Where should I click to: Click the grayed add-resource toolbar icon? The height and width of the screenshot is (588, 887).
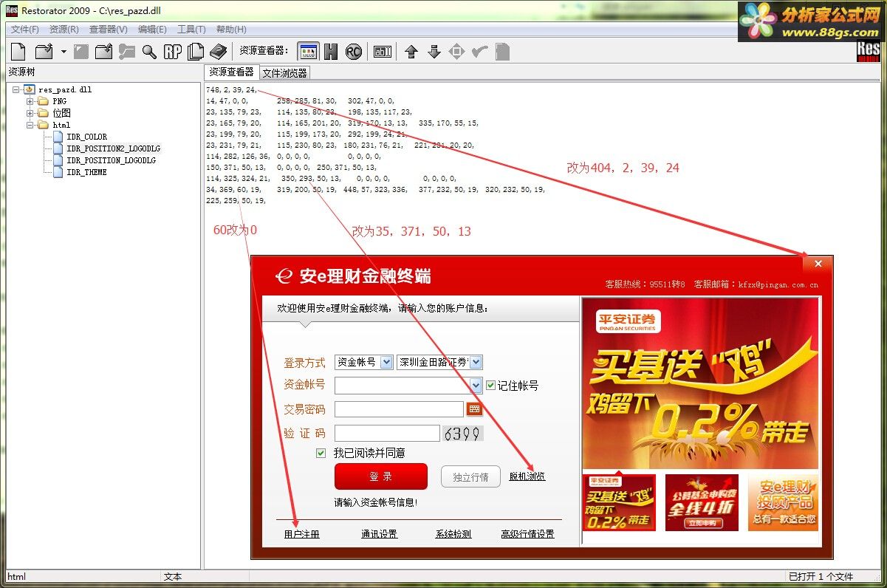pyautogui.click(x=127, y=52)
